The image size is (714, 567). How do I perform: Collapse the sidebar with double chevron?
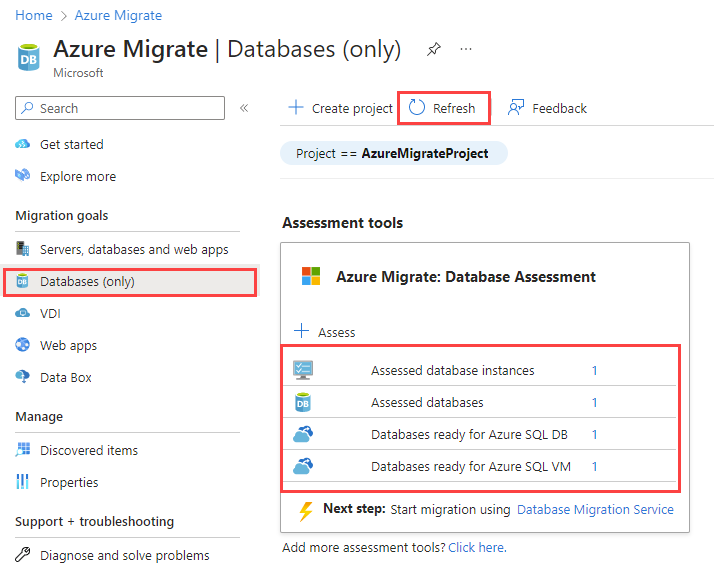[x=244, y=108]
